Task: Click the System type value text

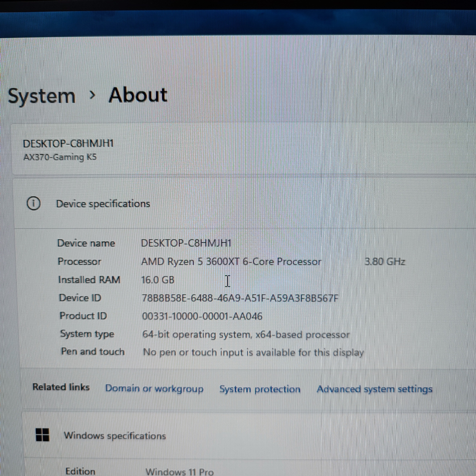Action: (x=246, y=335)
